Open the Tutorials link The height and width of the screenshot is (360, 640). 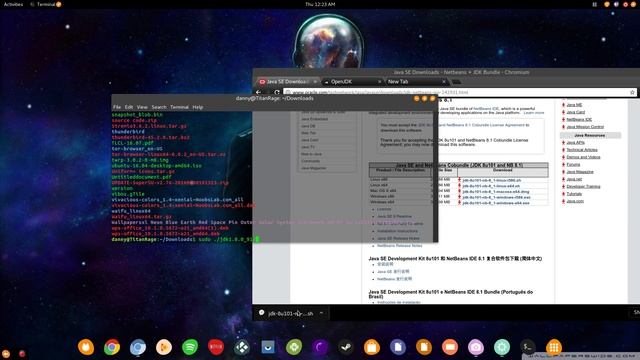click(x=574, y=194)
